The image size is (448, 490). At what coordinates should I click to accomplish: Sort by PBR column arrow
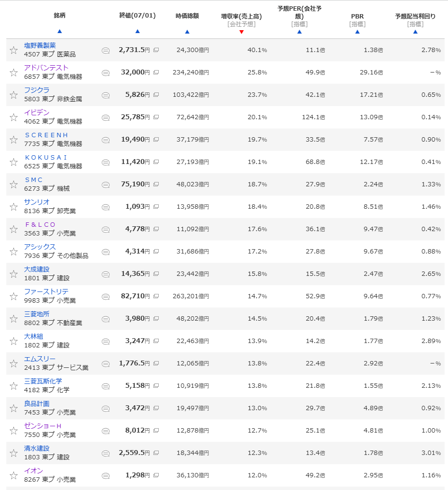point(357,32)
